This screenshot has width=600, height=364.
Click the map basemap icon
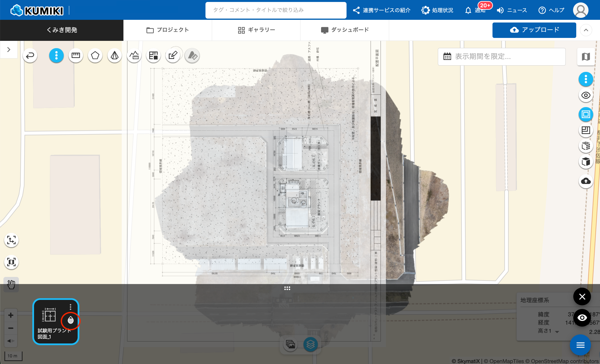586,57
